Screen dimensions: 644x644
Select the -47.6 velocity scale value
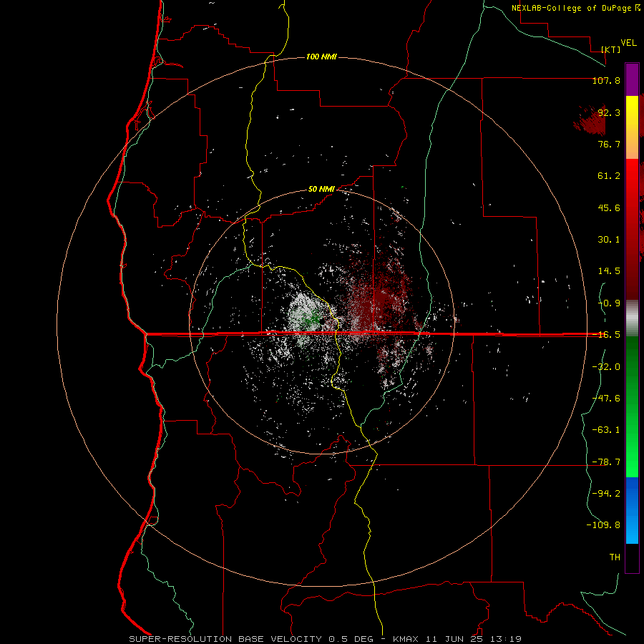(606, 399)
